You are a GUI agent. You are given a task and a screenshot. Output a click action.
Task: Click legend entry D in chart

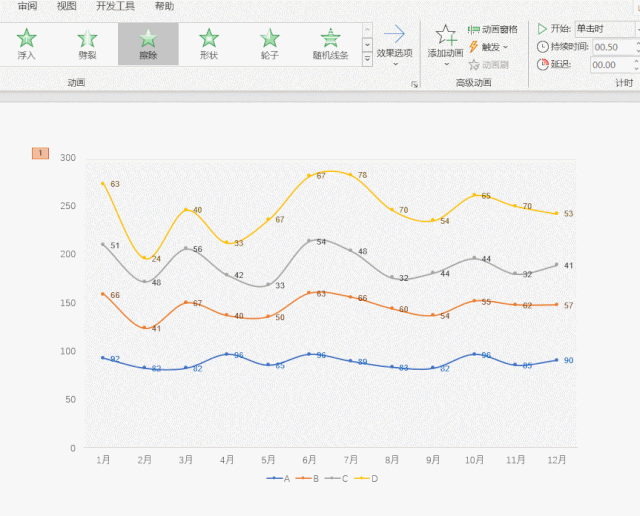pos(369,479)
